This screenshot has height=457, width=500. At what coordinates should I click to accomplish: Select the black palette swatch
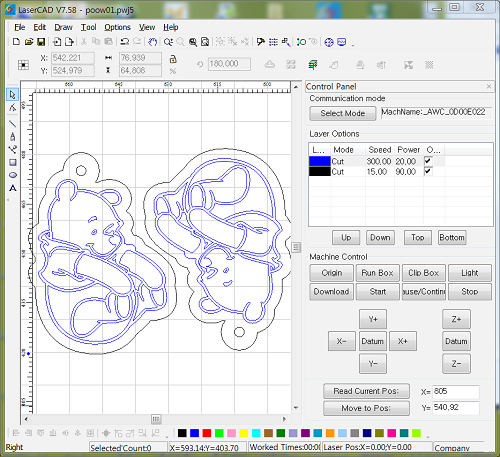coord(182,433)
